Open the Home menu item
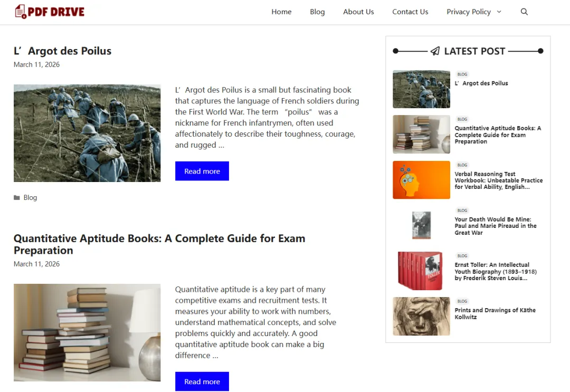Image resolution: width=570 pixels, height=392 pixels. point(281,12)
